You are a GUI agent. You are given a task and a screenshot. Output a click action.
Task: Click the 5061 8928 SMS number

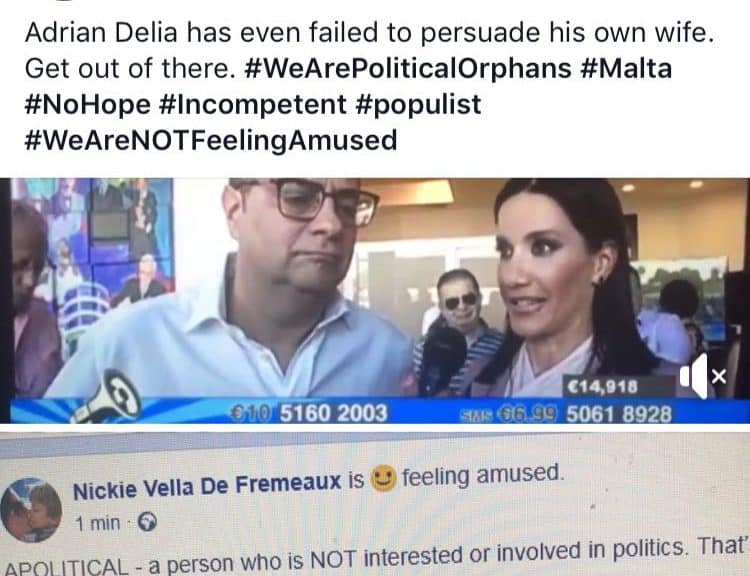coord(618,414)
